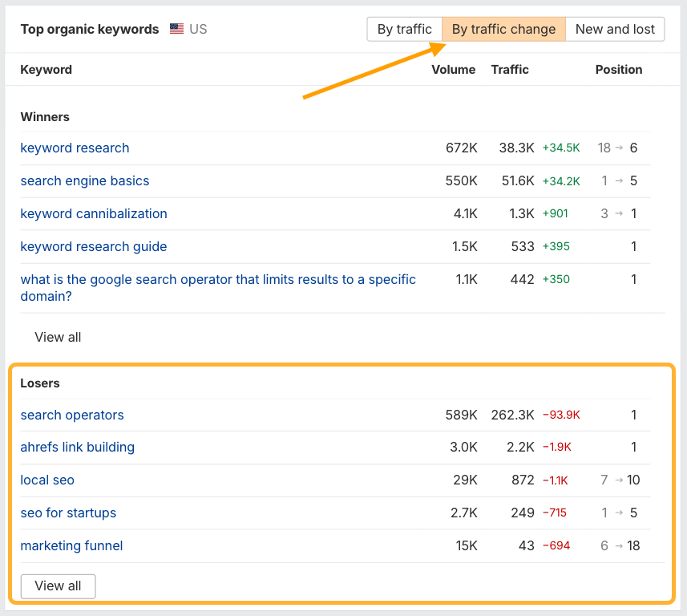Click View all button under Losers
This screenshot has height=616, width=687.
(58, 586)
